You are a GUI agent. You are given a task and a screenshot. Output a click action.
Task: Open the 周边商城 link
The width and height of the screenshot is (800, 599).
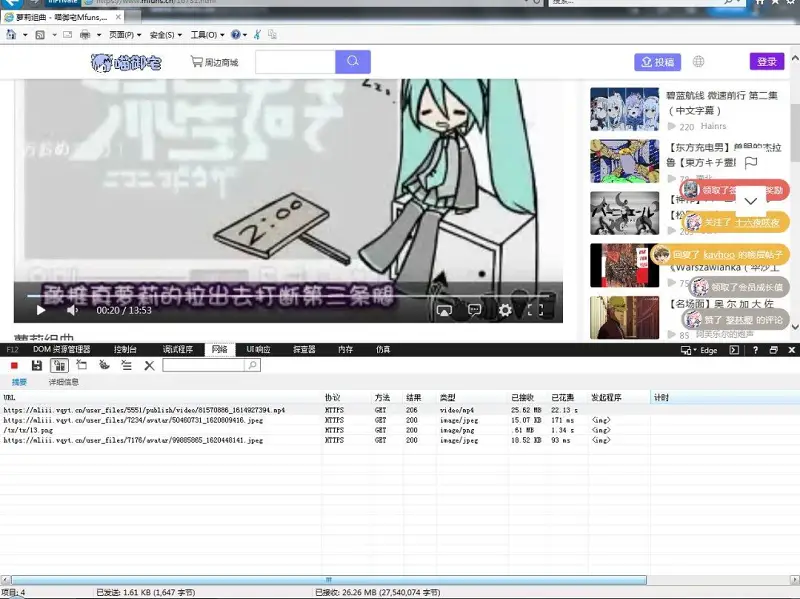pyautogui.click(x=214, y=62)
